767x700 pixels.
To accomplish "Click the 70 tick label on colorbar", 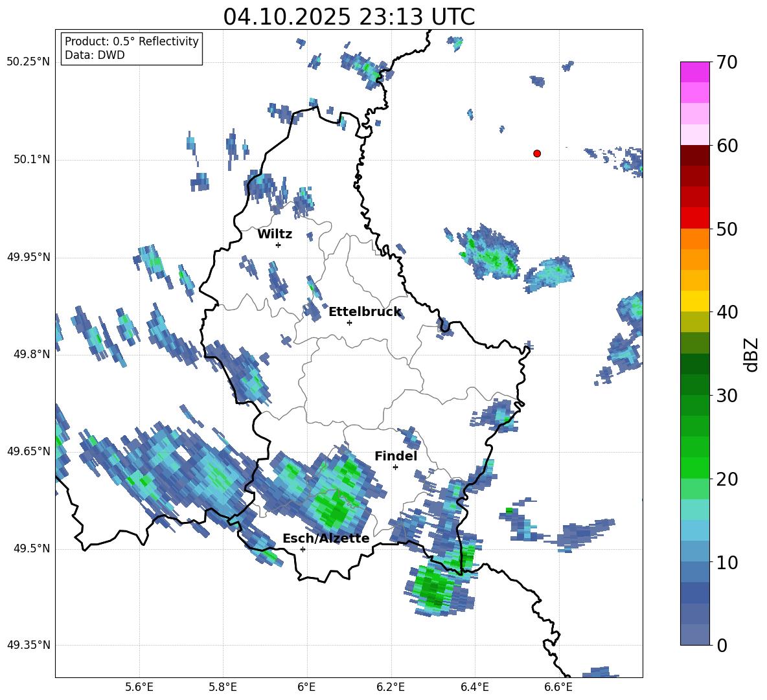I will (x=728, y=63).
